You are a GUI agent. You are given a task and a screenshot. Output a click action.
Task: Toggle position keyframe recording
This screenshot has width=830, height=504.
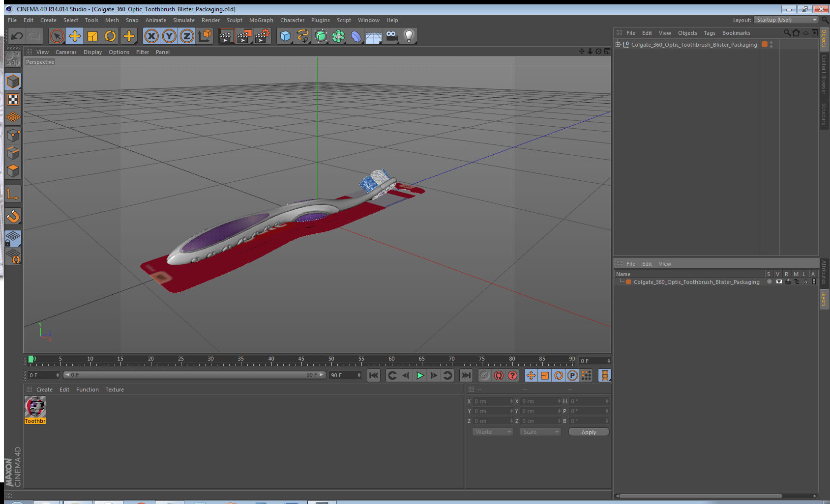click(531, 375)
